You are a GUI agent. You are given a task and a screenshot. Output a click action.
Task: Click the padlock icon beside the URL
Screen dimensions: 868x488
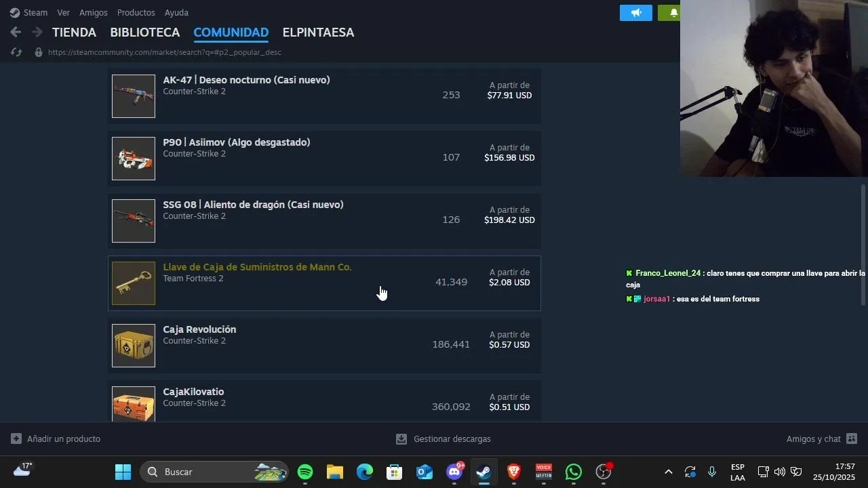coord(39,52)
